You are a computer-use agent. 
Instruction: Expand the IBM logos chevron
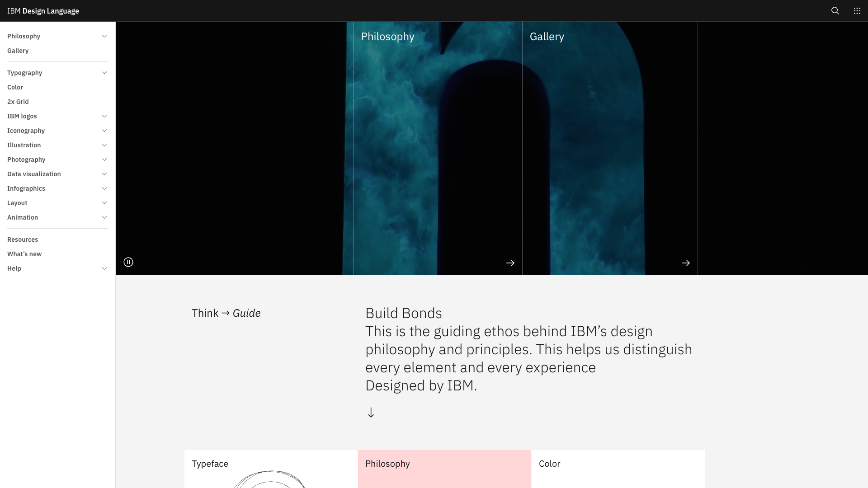click(104, 116)
